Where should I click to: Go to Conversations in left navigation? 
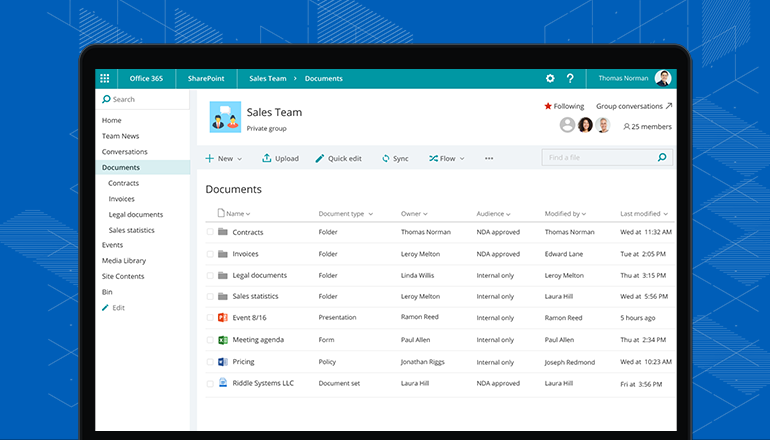click(x=124, y=152)
